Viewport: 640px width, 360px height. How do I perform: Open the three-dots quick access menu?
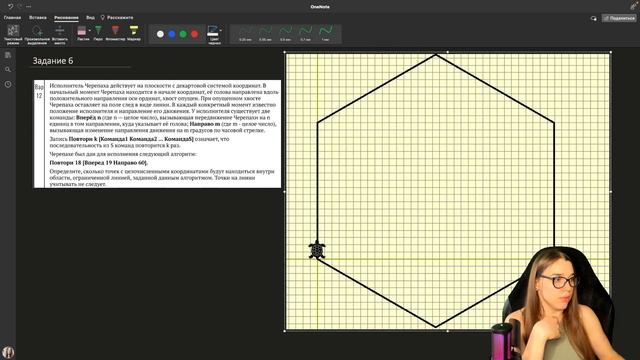pyautogui.click(x=28, y=7)
